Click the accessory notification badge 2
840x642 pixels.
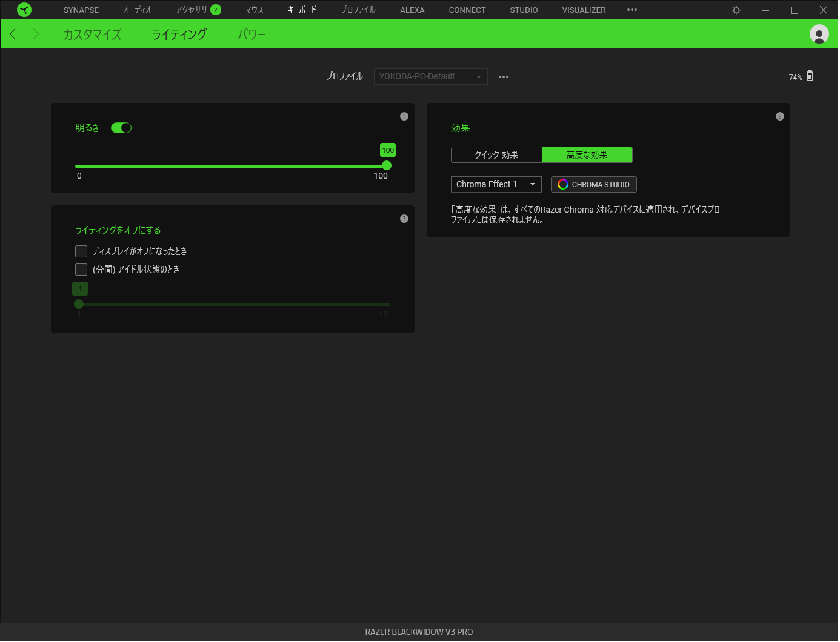pyautogui.click(x=216, y=10)
